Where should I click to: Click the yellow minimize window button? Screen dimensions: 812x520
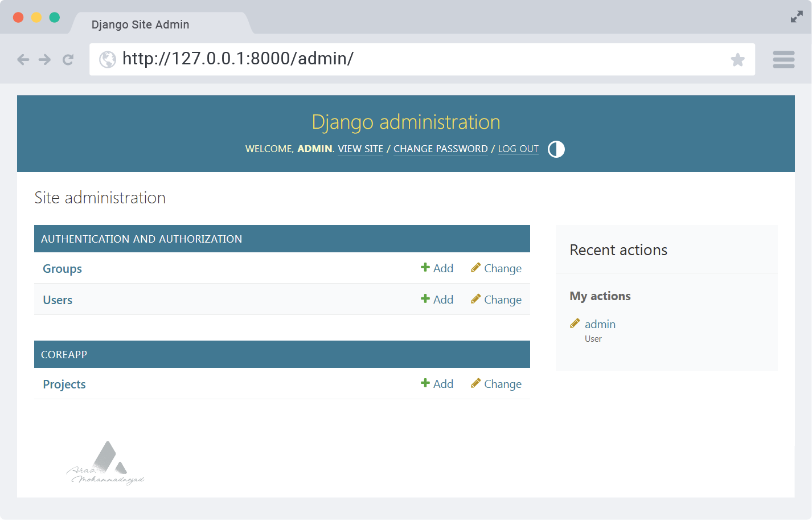click(x=36, y=17)
